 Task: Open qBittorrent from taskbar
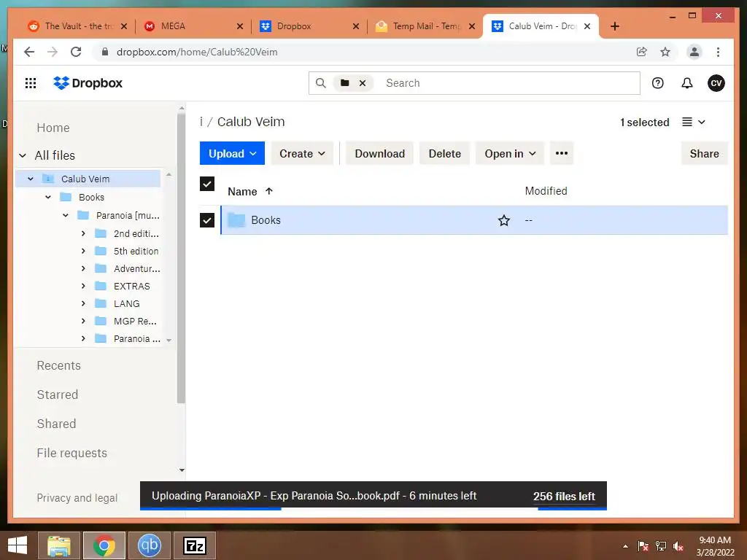tap(149, 545)
